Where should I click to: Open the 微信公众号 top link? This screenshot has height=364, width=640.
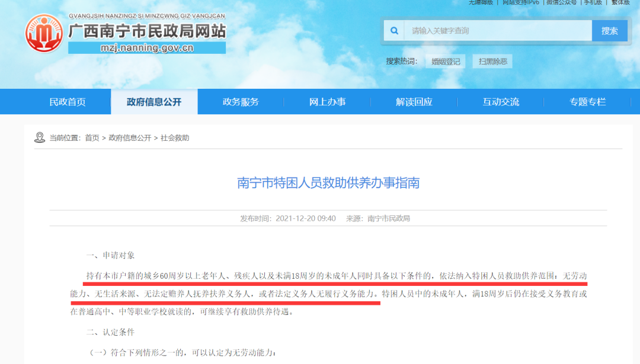coord(562,2)
